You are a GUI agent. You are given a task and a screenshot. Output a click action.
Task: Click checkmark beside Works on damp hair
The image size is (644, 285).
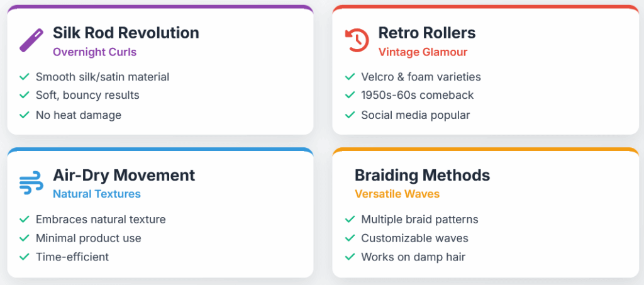click(x=350, y=257)
